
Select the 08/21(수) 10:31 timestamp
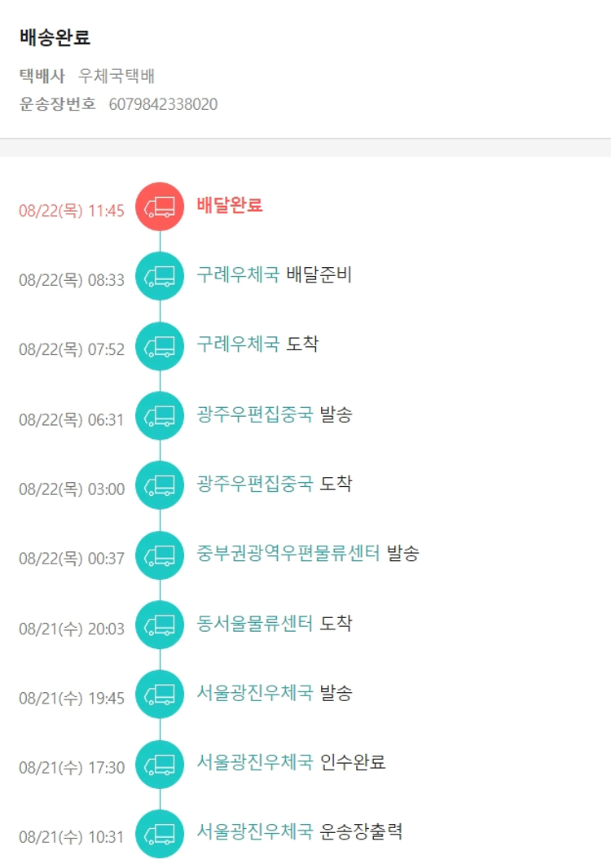(72, 837)
